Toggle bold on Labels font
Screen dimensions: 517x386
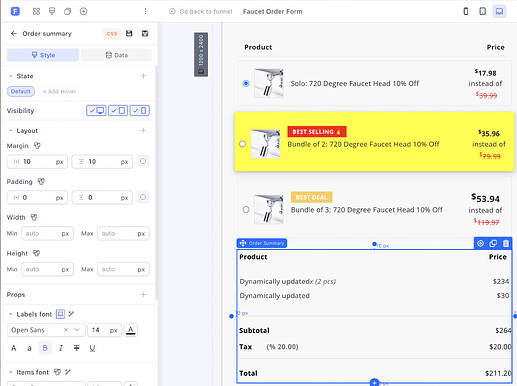(45, 348)
